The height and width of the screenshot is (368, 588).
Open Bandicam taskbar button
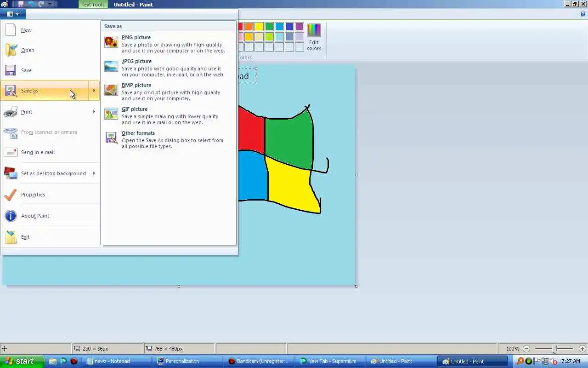click(259, 361)
